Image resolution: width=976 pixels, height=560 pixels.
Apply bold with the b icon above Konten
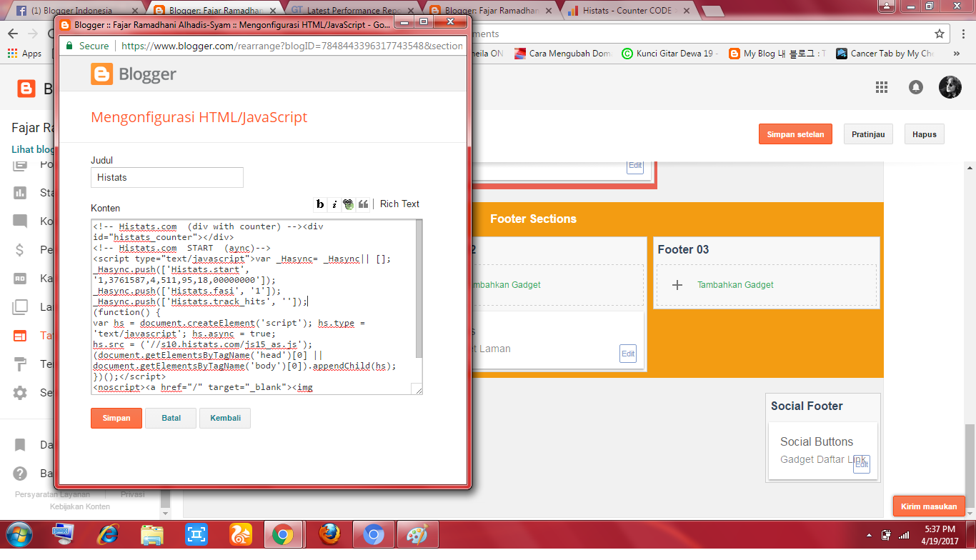point(320,204)
